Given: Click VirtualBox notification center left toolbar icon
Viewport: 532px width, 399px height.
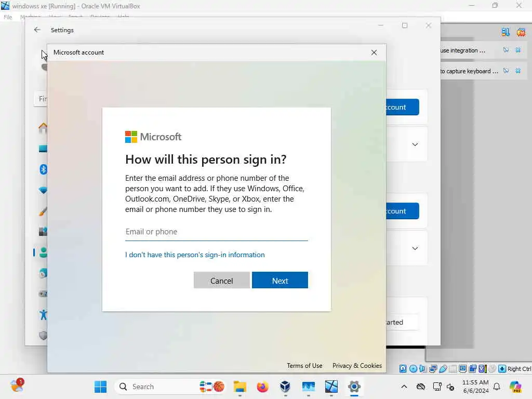Looking at the screenshot, I should (506, 32).
